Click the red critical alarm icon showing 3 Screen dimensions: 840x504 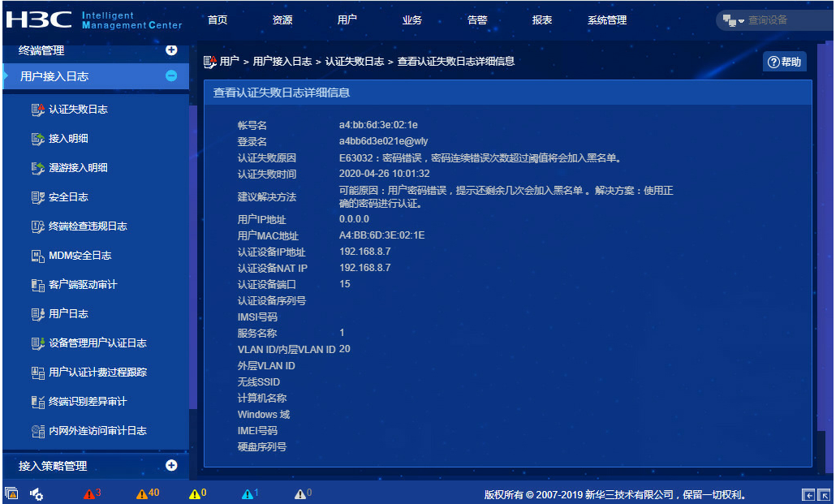click(x=89, y=493)
